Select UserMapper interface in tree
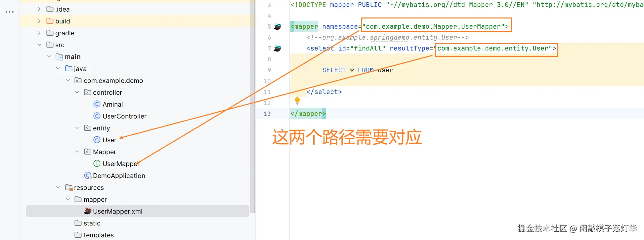 point(121,164)
